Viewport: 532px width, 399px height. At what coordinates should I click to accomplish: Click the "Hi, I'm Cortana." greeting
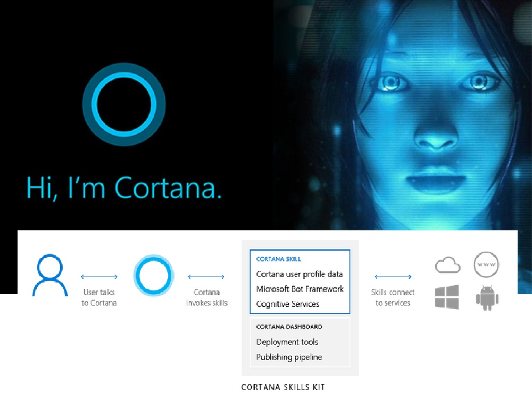click(124, 188)
